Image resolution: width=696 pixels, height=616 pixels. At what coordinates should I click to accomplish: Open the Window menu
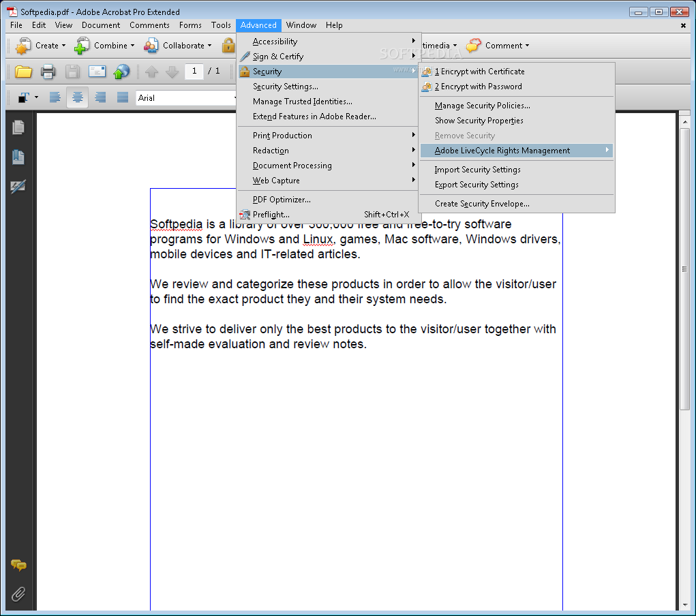tap(301, 25)
